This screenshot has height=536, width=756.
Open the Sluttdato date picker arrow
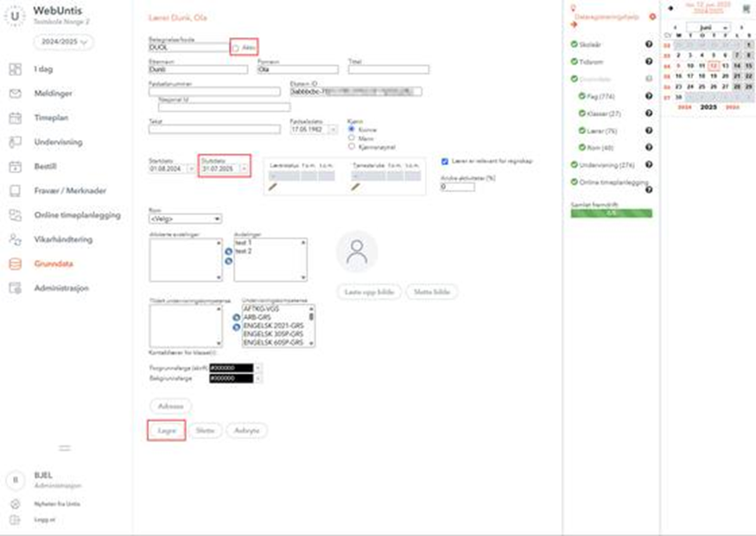244,168
